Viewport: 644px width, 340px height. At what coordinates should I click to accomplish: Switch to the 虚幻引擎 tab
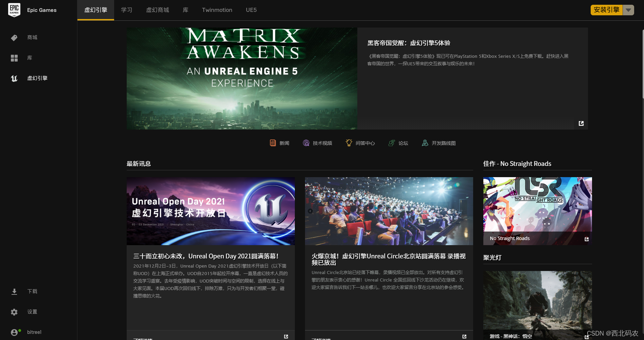96,10
